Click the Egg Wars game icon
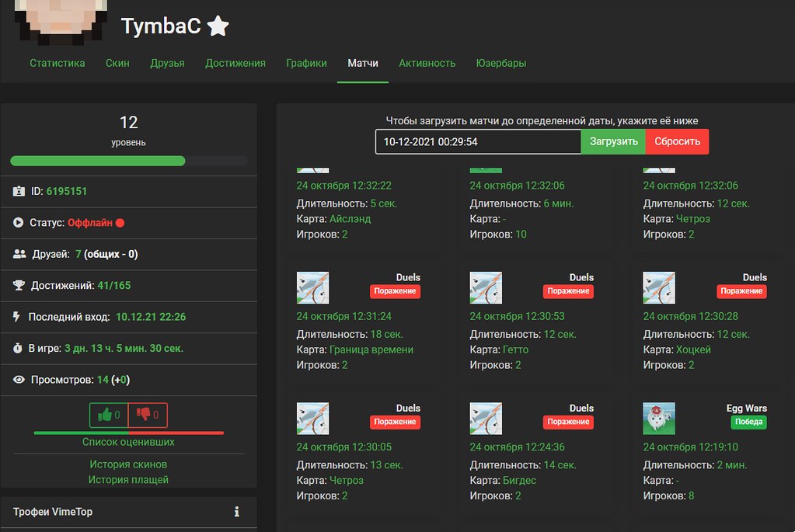Screen dimensions: 795x532 659,418
